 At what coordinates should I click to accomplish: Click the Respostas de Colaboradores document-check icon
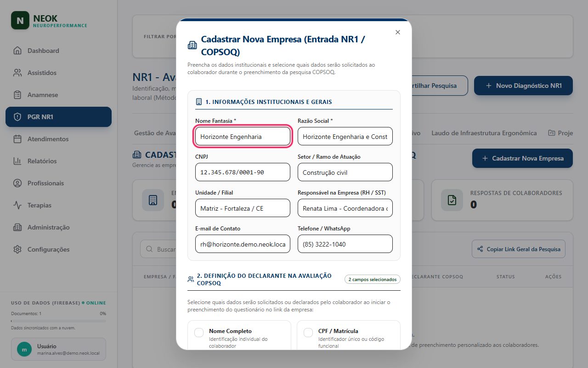(x=452, y=200)
